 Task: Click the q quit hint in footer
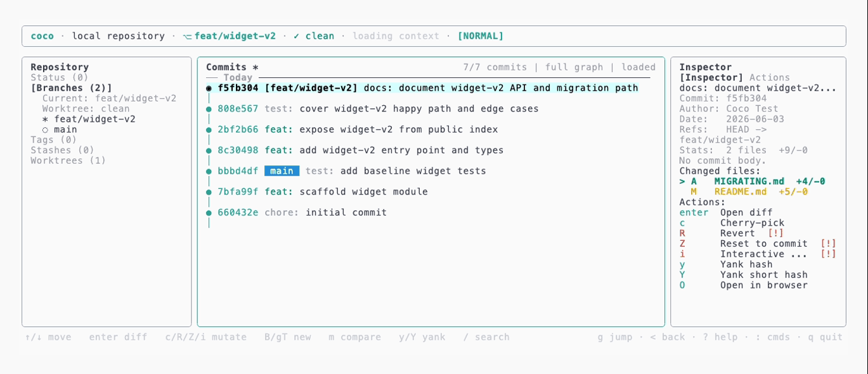pyautogui.click(x=826, y=337)
